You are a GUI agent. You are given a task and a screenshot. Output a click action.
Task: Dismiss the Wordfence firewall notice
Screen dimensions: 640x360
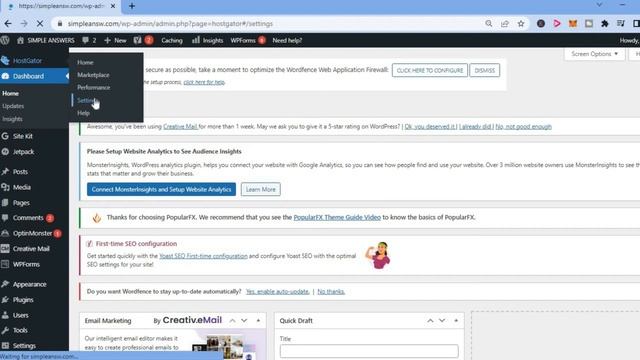pyautogui.click(x=484, y=70)
